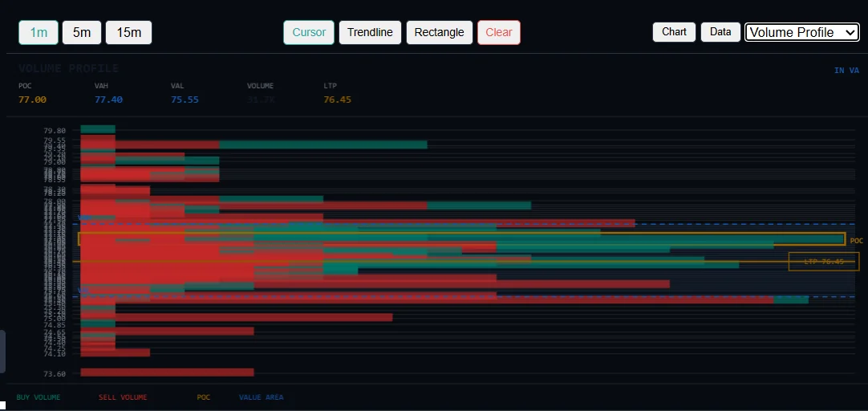Click the green buy volume bar at 79.80
Screen dimensions: 868x411
98,129
